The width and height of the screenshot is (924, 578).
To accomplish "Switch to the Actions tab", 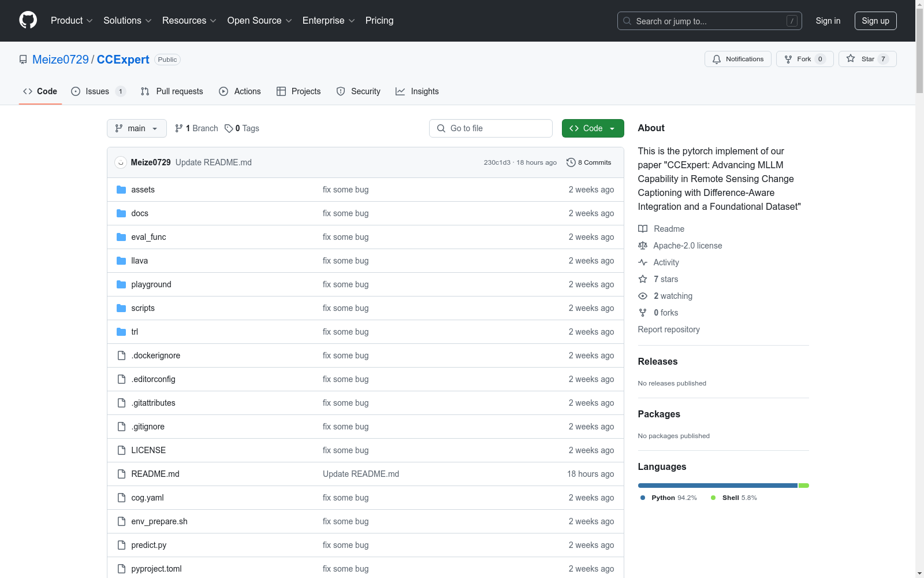I will click(x=240, y=91).
